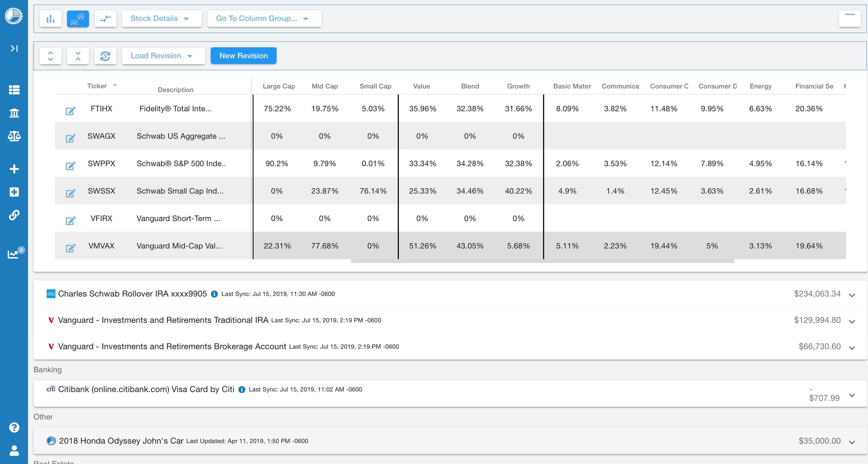
Task: Expand Charles Schwab Rollover IRA account
Action: [x=852, y=295]
